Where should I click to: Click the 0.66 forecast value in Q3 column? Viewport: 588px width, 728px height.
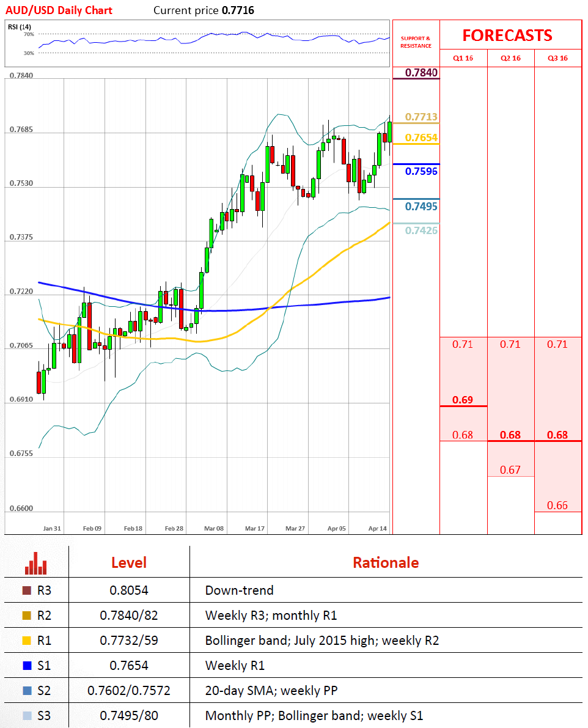(x=557, y=506)
